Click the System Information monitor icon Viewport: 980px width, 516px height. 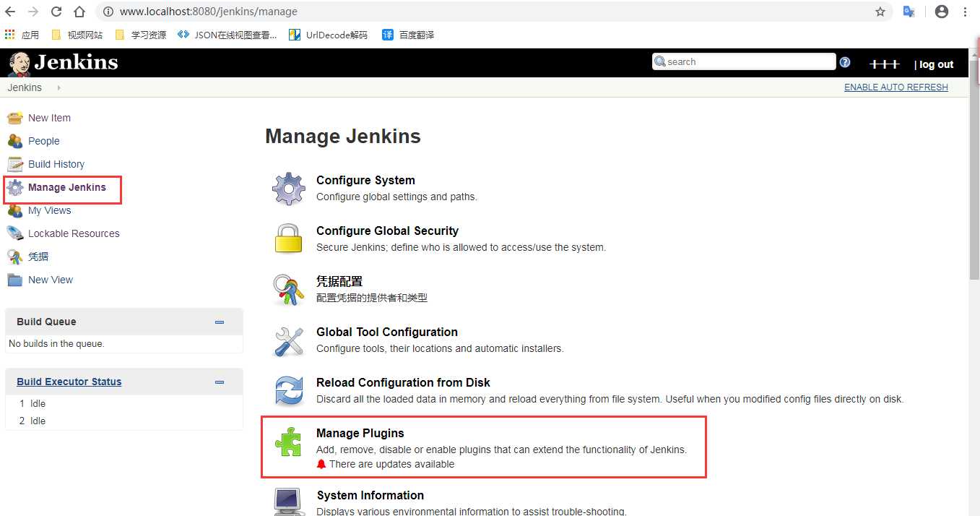(x=289, y=501)
